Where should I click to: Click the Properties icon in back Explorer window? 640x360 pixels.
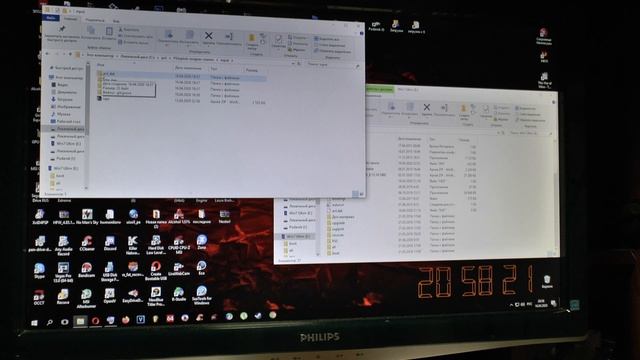pyautogui.click(x=486, y=109)
